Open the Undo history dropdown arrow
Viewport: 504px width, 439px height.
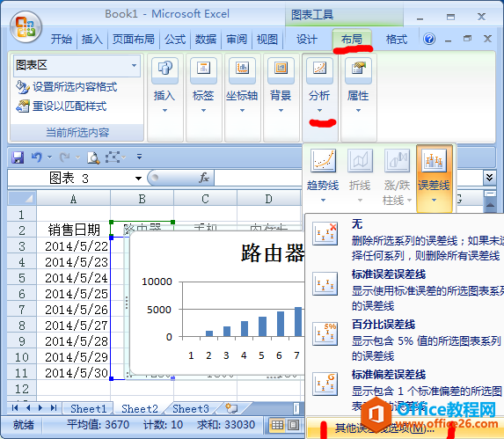pos(50,157)
